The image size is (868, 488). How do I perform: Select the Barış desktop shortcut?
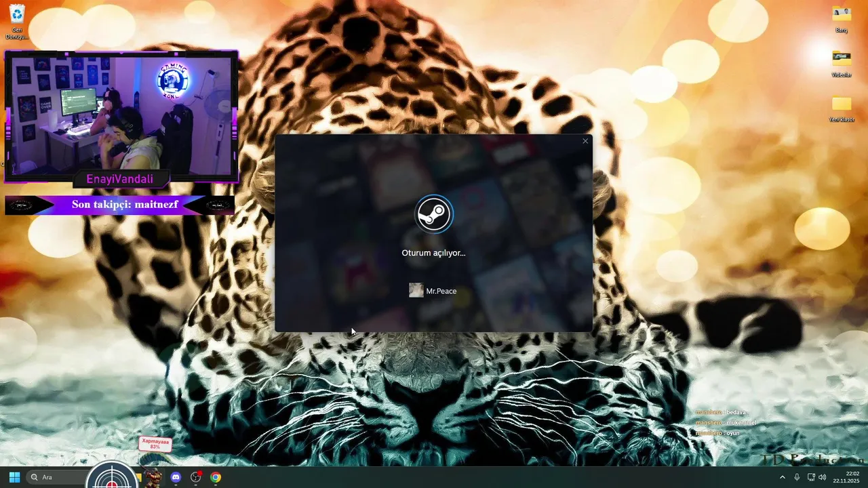[x=842, y=19]
